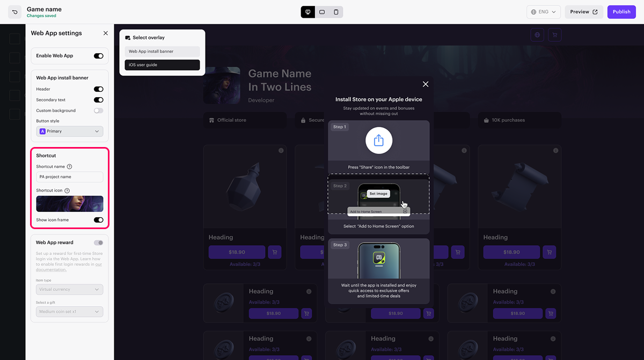Enable the Custom background toggle
Screen dimensions: 644x360
98,111
